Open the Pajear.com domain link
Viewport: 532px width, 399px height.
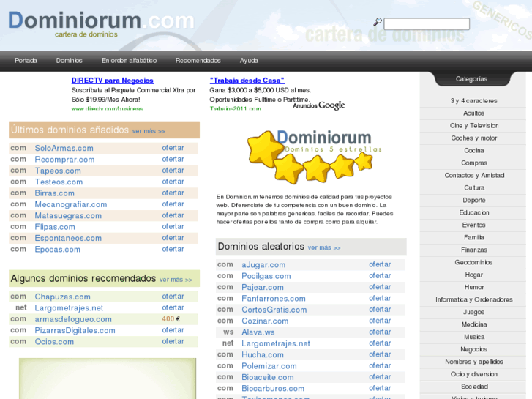[262, 287]
